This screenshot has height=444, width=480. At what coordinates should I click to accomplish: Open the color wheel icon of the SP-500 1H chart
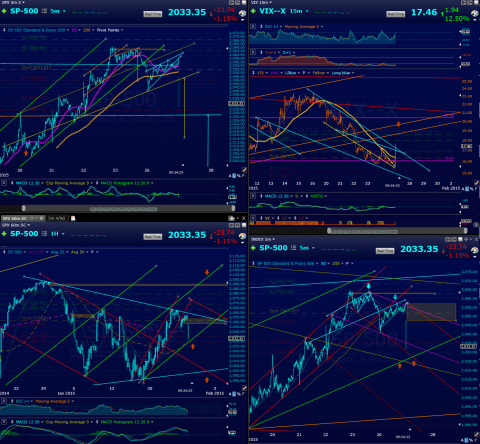coord(242,236)
